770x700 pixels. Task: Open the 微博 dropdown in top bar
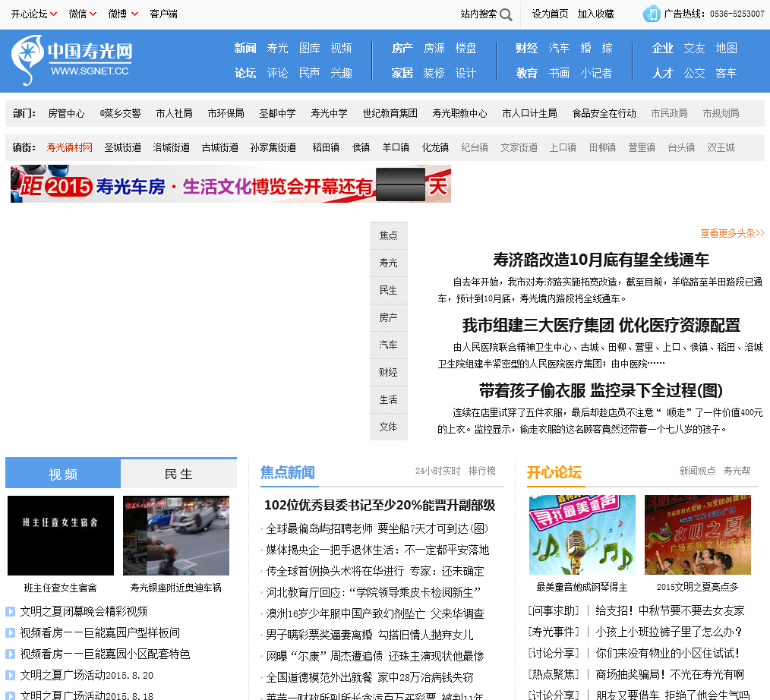coord(134,14)
